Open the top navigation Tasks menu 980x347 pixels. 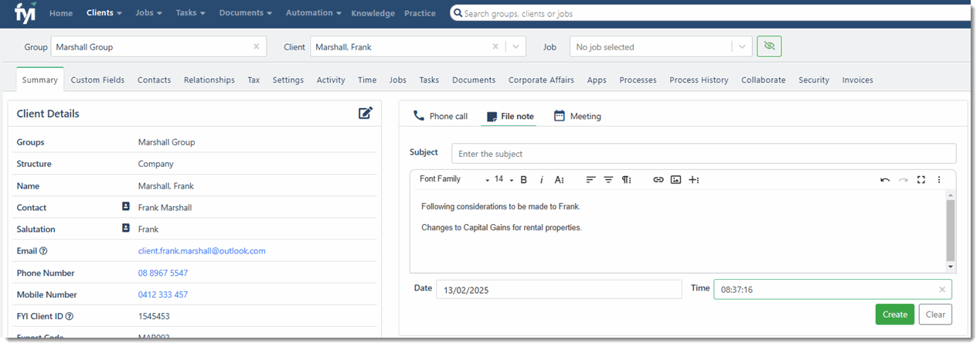[x=191, y=13]
